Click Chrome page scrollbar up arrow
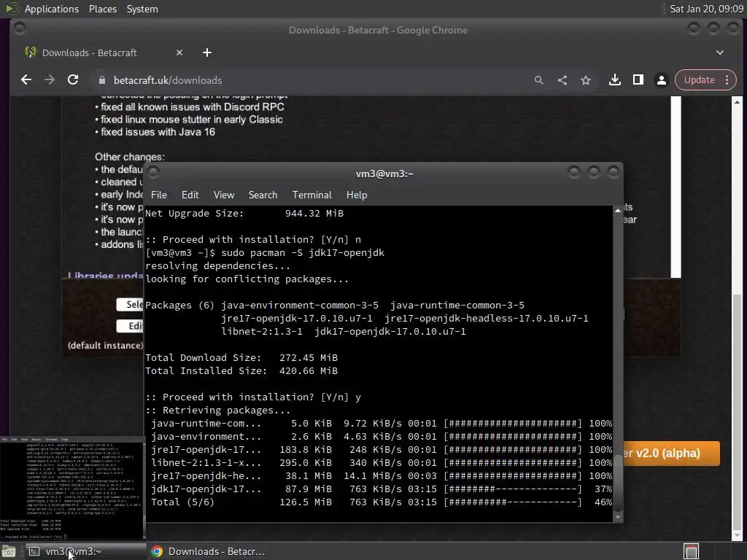The height and width of the screenshot is (560, 747). pos(737,102)
